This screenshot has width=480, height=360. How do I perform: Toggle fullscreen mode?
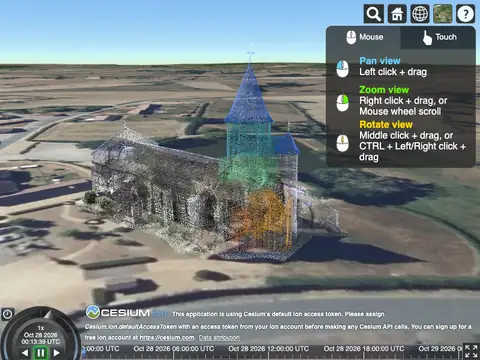[x=471, y=352]
